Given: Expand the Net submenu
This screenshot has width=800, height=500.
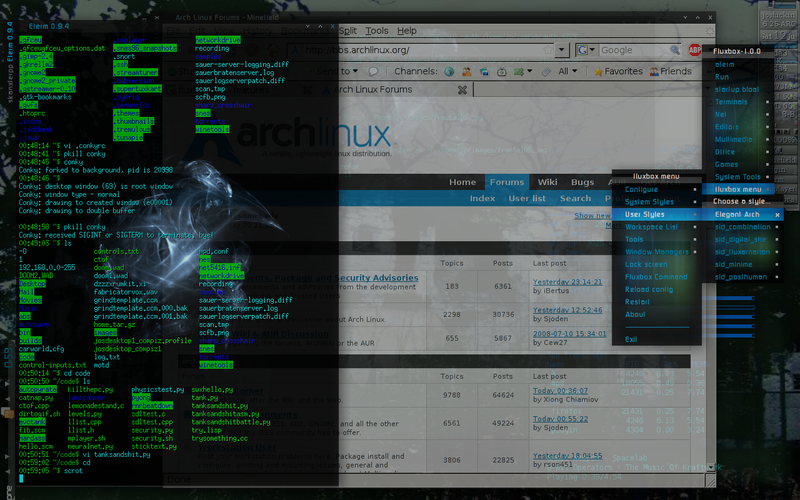Looking at the screenshot, I should click(738, 115).
